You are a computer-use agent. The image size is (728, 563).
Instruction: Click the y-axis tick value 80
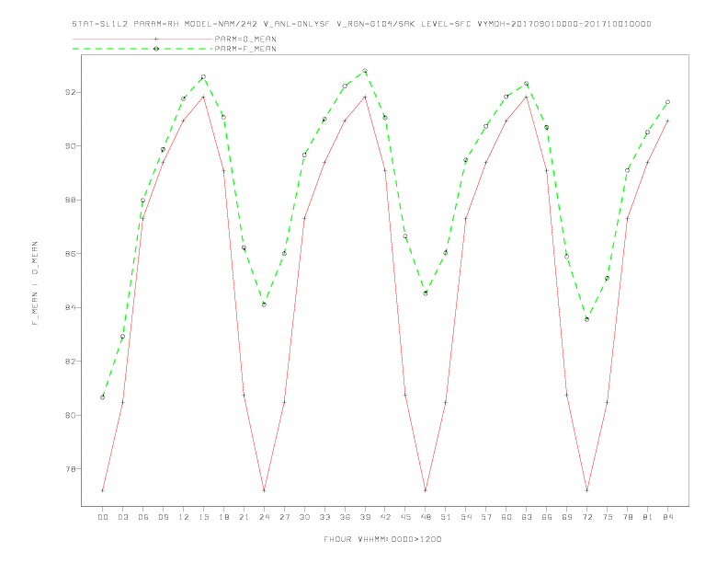70,415
